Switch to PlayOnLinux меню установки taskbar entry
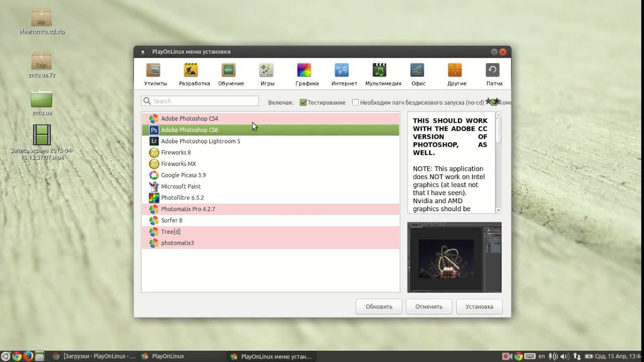Viewport: 644px width, 362px height. pos(271,356)
